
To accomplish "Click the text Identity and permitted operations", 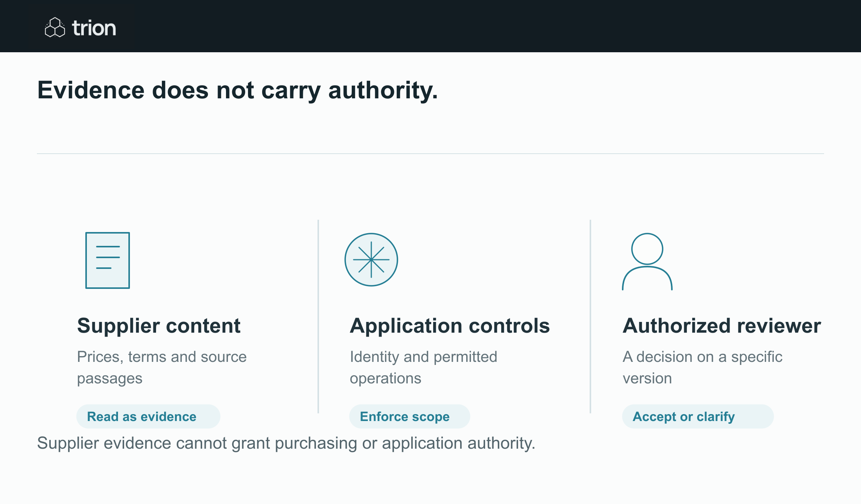I will tap(424, 368).
